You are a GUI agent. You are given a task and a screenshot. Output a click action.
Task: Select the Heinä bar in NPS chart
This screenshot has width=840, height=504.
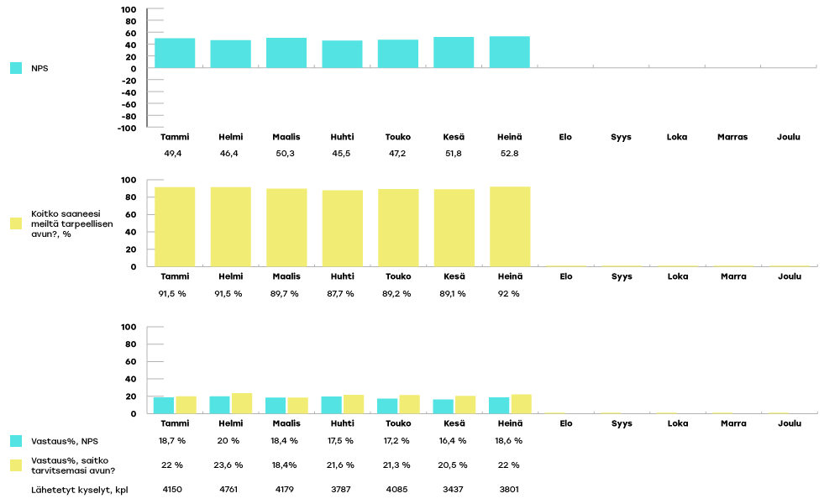[x=510, y=52]
